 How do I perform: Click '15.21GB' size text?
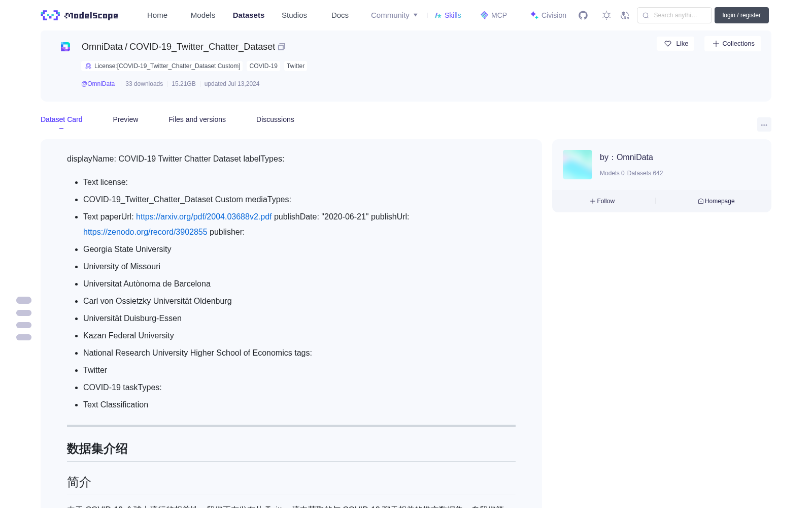click(x=184, y=84)
